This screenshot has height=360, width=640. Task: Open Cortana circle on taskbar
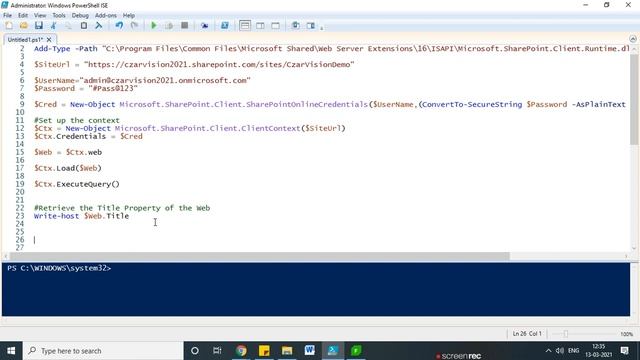click(x=195, y=351)
